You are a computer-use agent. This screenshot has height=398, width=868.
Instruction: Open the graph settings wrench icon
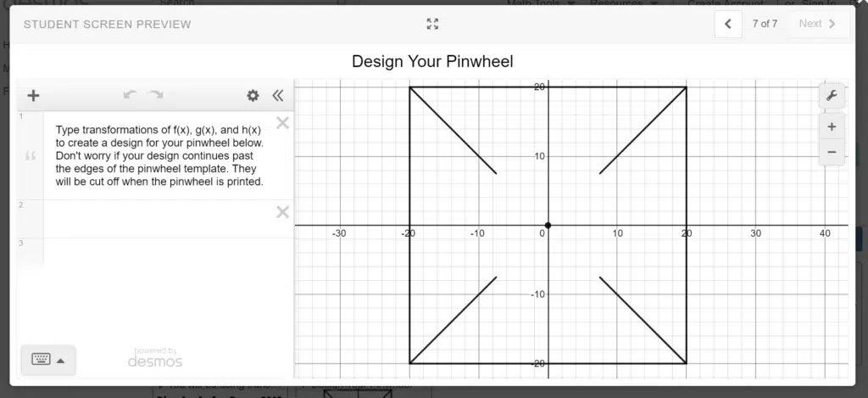[832, 96]
